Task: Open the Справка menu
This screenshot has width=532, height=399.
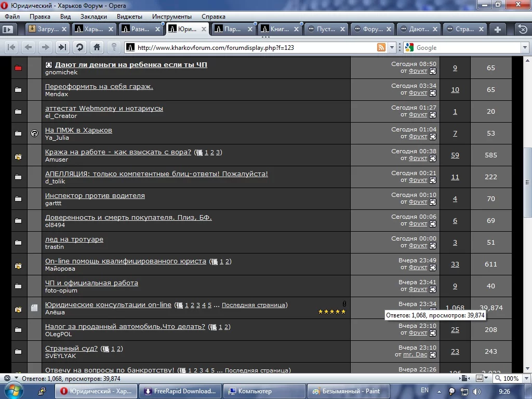Action: [214, 17]
